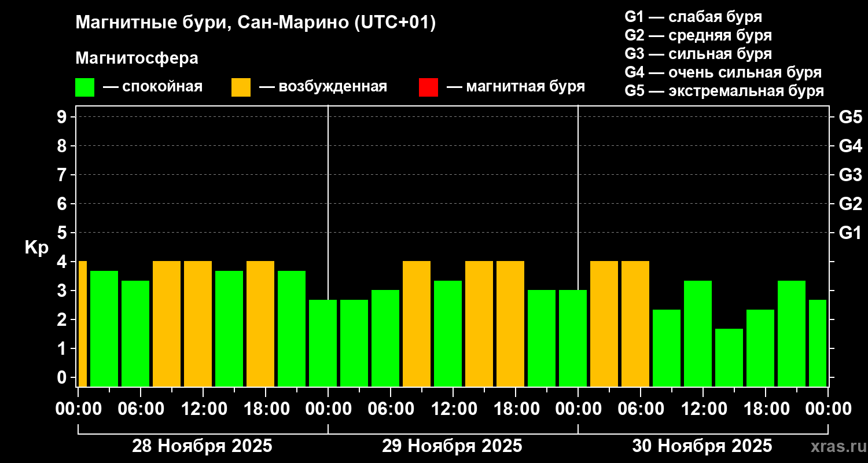Image resolution: width=868 pixels, height=463 pixels.
Task: Click the legend label '— магнитная буря'
Action: (516, 87)
